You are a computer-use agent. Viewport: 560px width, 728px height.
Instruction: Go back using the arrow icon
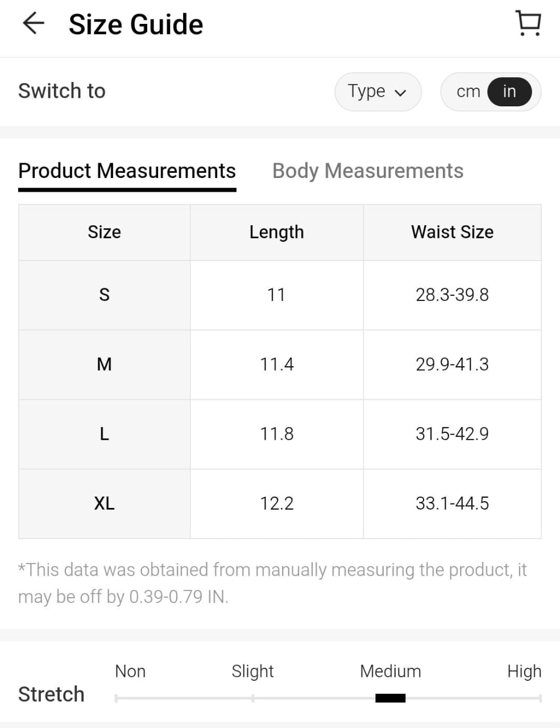33,24
